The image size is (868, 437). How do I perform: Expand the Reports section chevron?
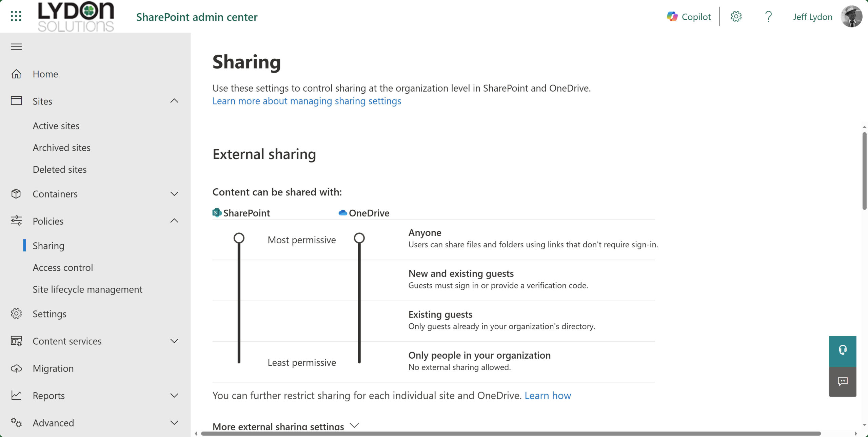coord(174,395)
